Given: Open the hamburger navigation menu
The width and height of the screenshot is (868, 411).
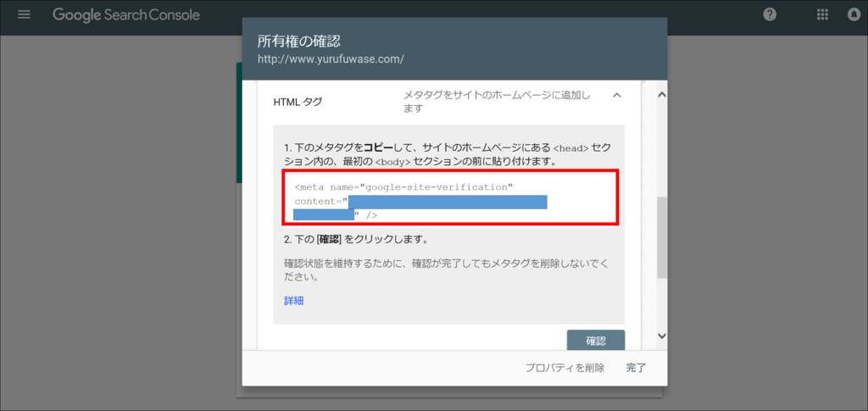Looking at the screenshot, I should click(24, 15).
